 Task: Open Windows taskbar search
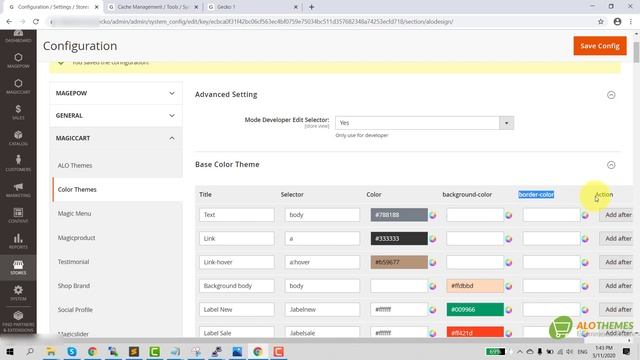pyautogui.click(x=30, y=351)
